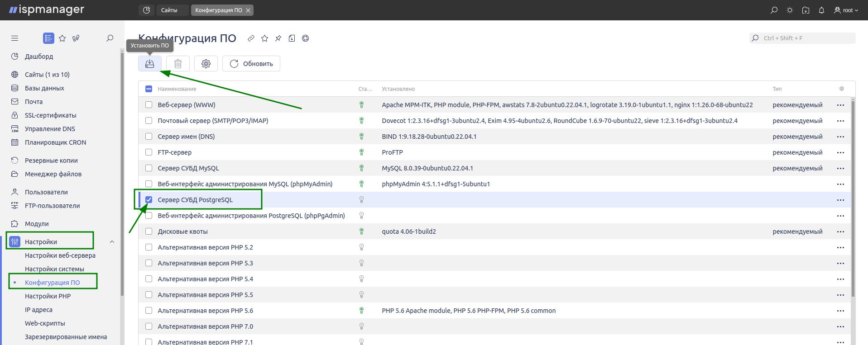Viewport: 868px width, 345px height.
Task: Select the list view sidebar icon
Action: click(48, 38)
